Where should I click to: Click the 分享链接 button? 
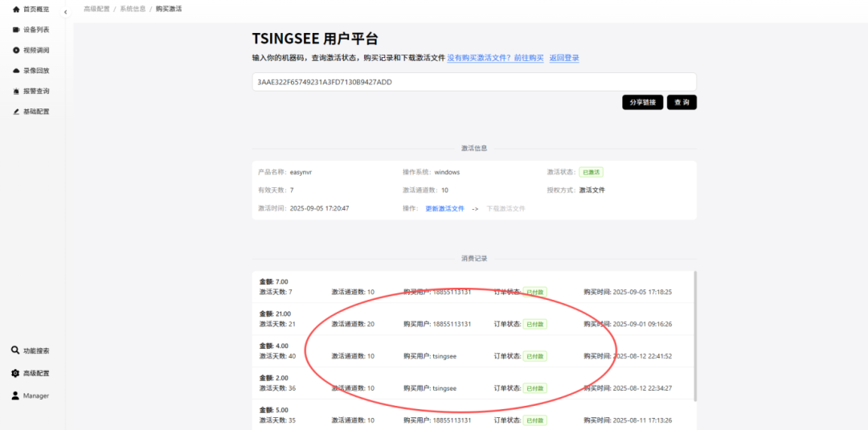click(643, 102)
